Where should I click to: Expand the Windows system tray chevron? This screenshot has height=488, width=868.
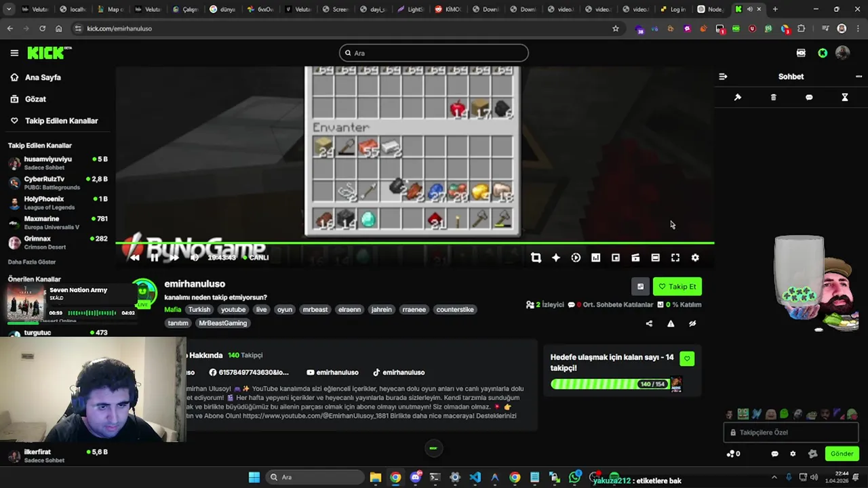pos(774,477)
